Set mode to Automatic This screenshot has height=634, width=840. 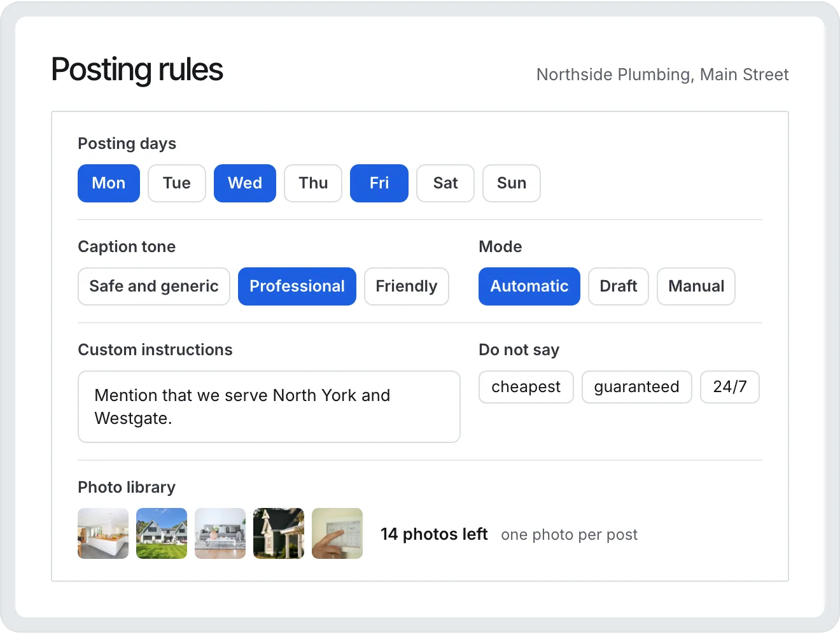(x=529, y=286)
